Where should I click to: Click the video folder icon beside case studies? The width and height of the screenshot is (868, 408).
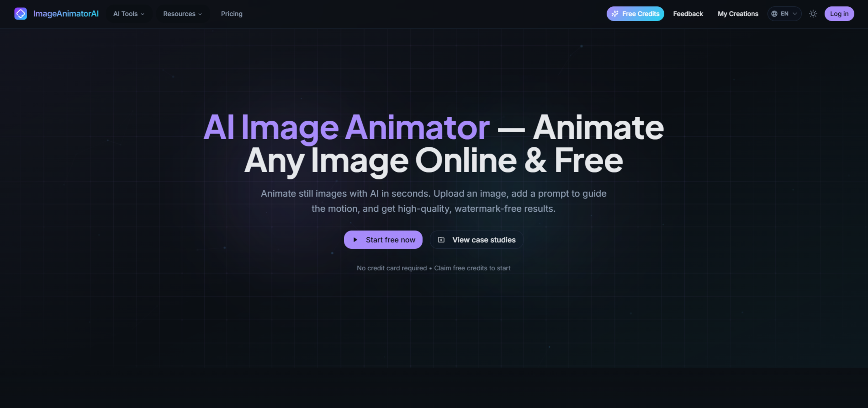(441, 240)
